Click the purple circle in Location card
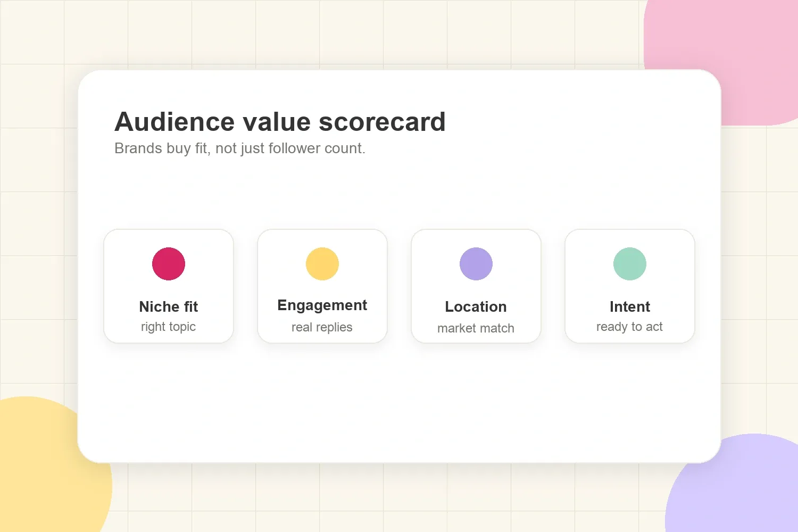 pyautogui.click(x=476, y=264)
